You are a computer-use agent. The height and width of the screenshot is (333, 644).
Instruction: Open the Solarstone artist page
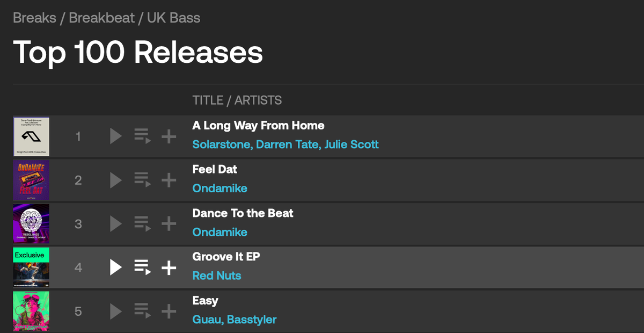tap(221, 144)
